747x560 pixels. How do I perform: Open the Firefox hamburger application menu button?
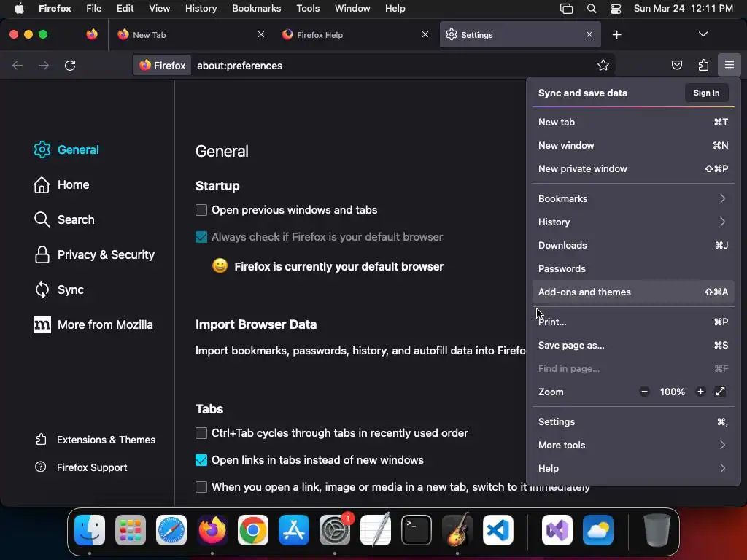(729, 65)
